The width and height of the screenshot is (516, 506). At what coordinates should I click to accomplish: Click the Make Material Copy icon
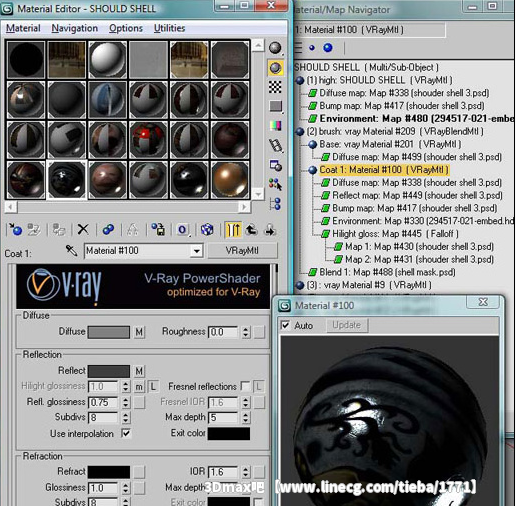point(108,229)
